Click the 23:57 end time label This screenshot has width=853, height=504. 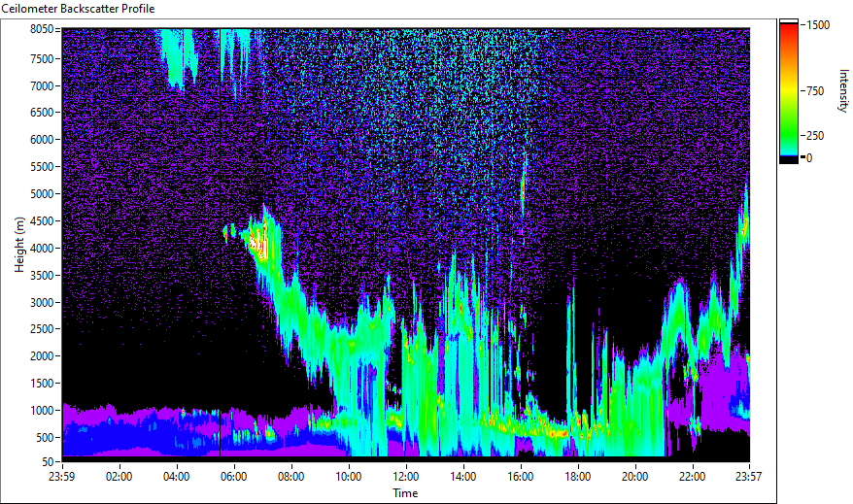[x=748, y=477]
